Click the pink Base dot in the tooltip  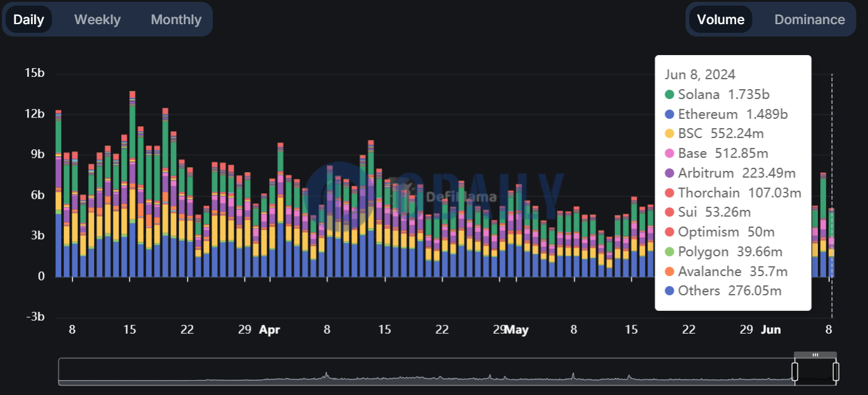[x=669, y=154]
